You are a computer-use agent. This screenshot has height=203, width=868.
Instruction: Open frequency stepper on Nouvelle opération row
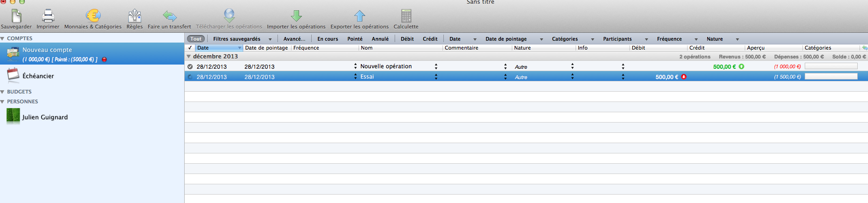[x=355, y=66]
